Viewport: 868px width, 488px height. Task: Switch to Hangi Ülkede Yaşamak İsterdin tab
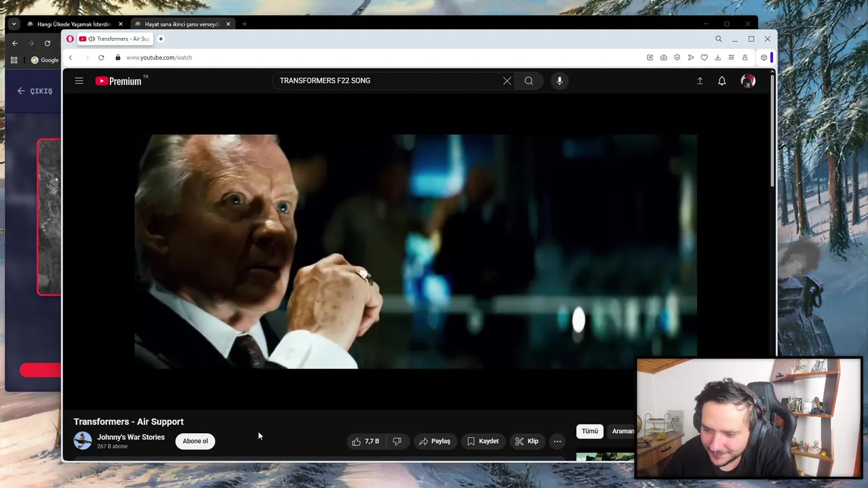click(x=73, y=24)
